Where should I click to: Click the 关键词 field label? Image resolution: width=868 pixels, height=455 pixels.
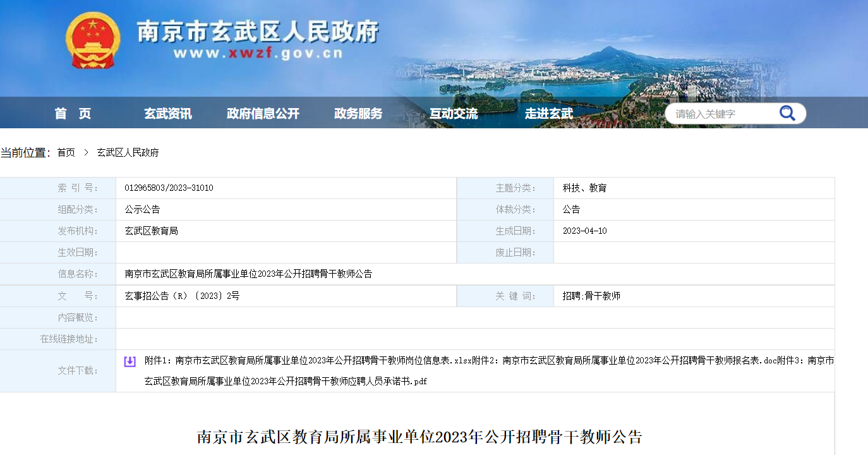coord(516,296)
